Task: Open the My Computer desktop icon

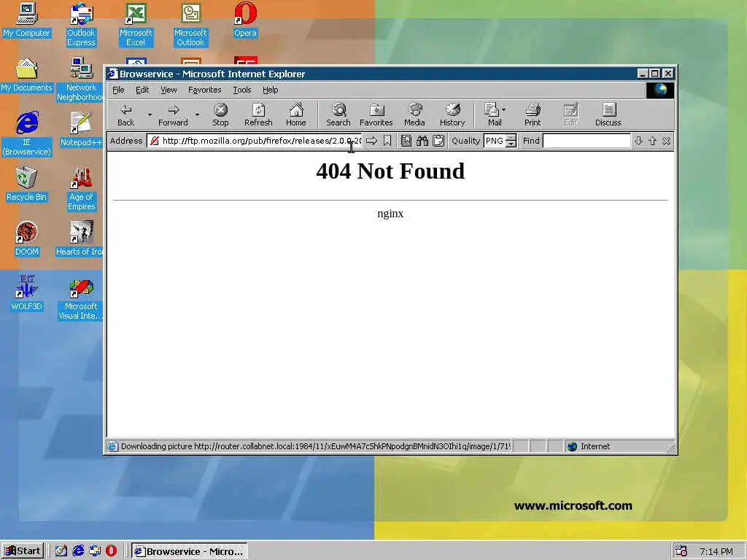Action: 27,20
